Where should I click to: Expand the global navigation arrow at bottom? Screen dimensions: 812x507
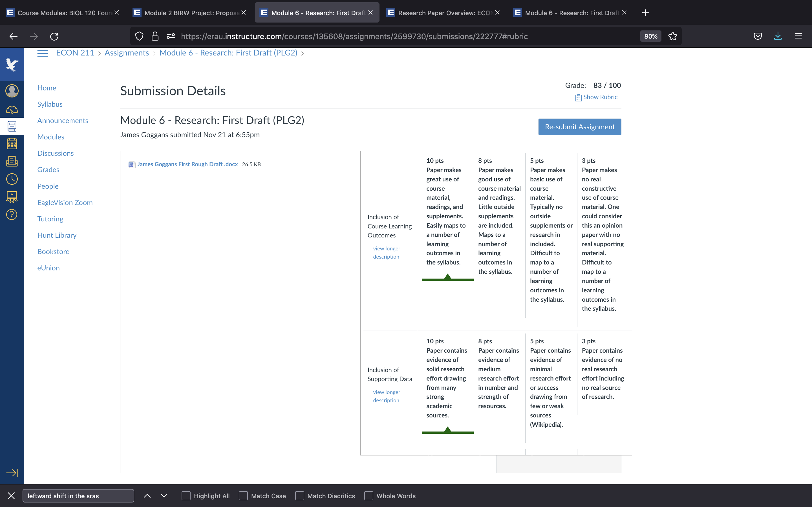pyautogui.click(x=12, y=473)
